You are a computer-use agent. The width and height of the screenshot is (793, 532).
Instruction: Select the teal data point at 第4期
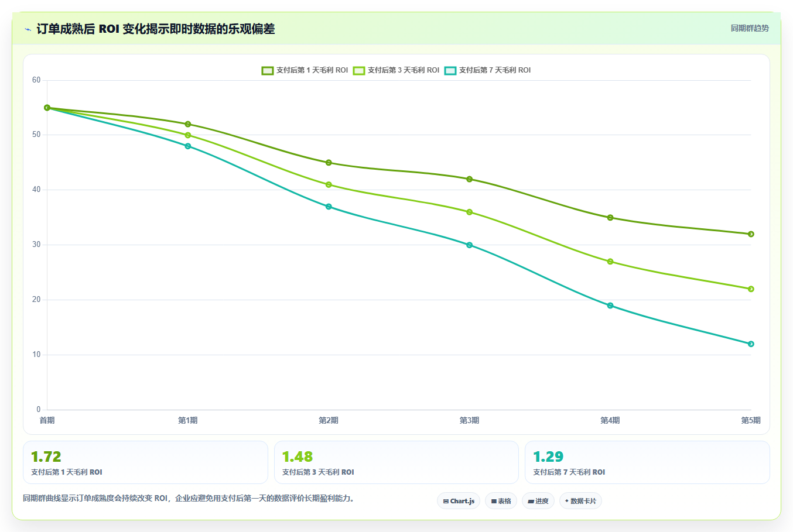point(610,306)
